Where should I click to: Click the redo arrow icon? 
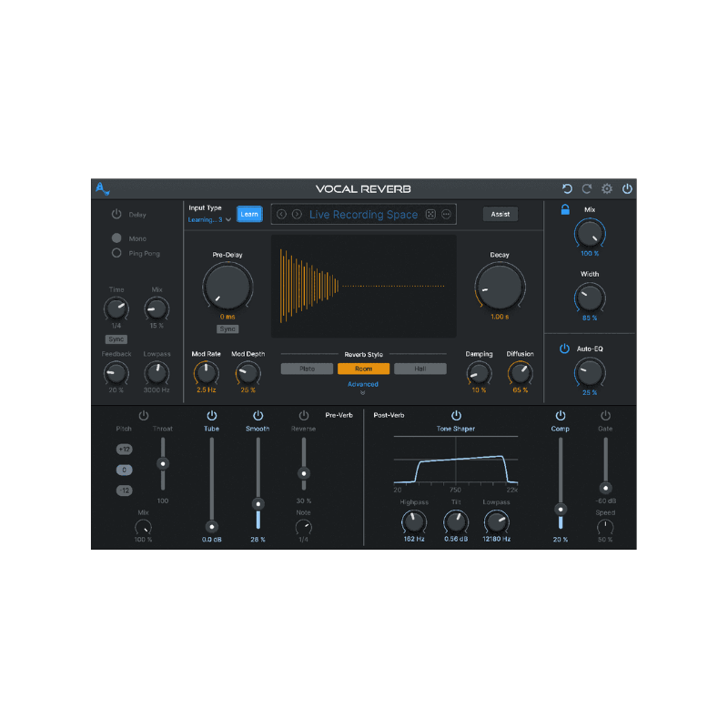pyautogui.click(x=587, y=189)
